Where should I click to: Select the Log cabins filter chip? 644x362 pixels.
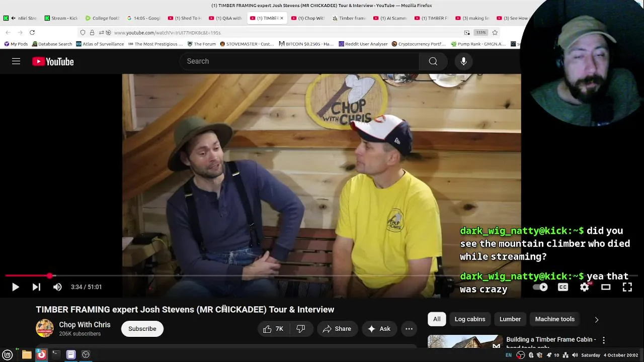470,319
